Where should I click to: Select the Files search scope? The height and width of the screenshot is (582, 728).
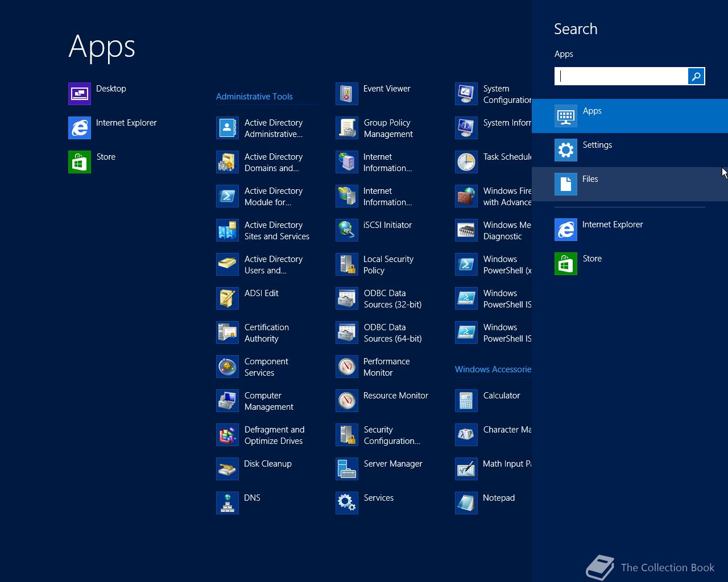tap(630, 184)
